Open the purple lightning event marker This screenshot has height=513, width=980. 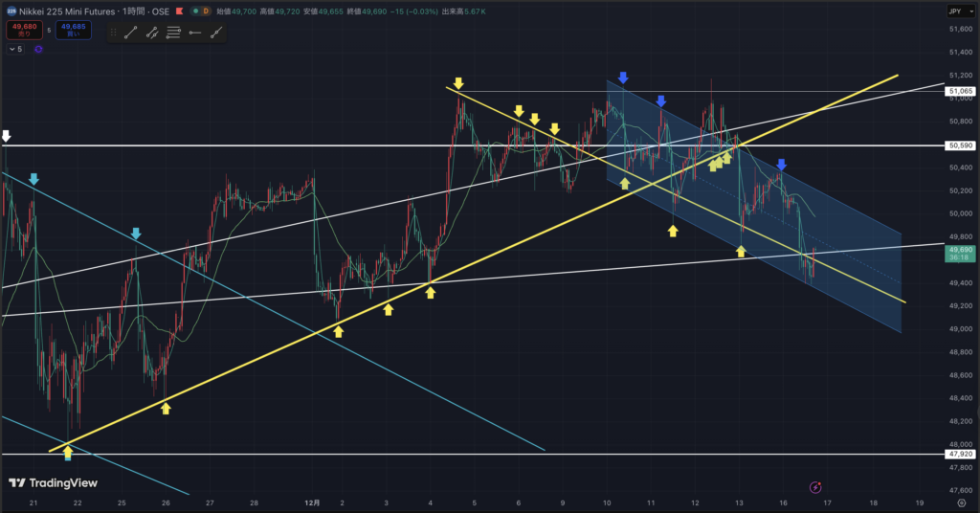click(x=814, y=487)
